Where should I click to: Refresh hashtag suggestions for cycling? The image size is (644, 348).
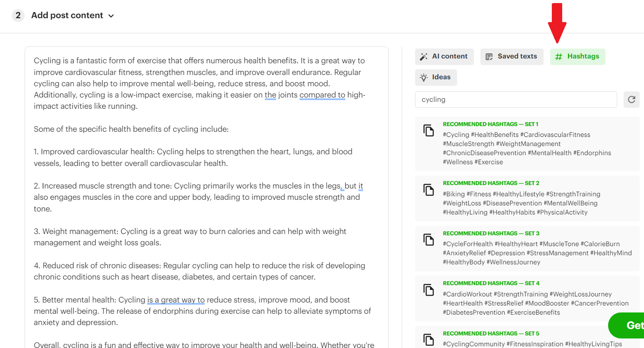click(x=631, y=100)
